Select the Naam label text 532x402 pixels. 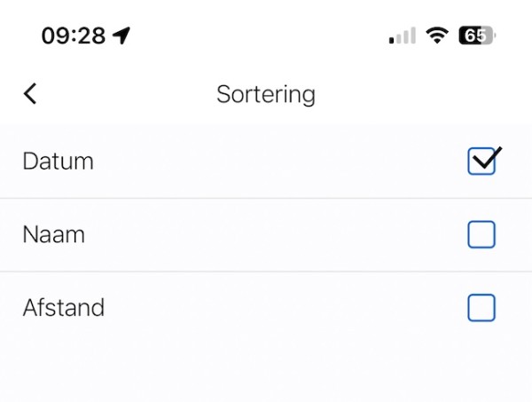coord(54,234)
